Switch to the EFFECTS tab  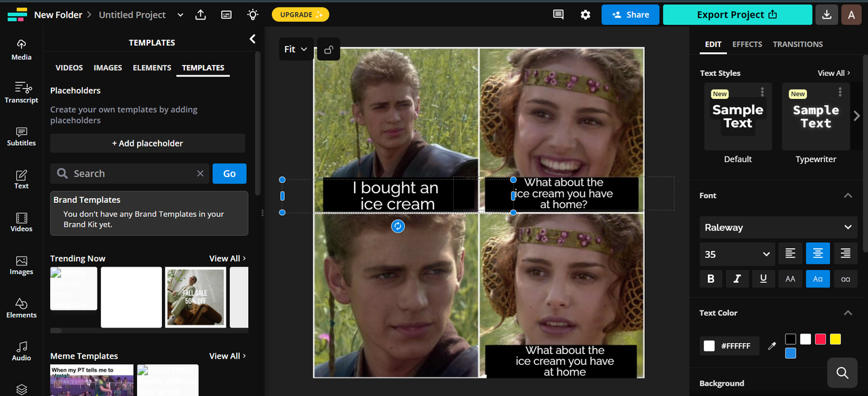coord(747,44)
